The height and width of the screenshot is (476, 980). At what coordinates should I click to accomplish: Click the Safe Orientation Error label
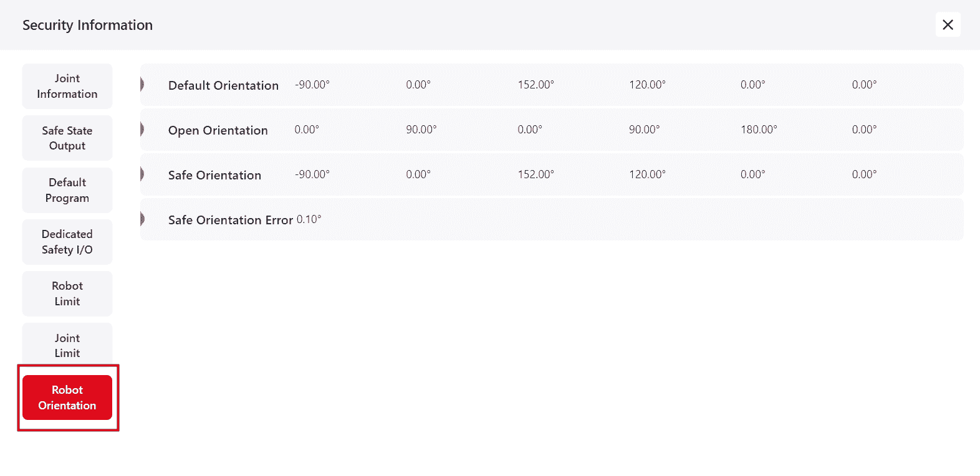click(x=230, y=220)
